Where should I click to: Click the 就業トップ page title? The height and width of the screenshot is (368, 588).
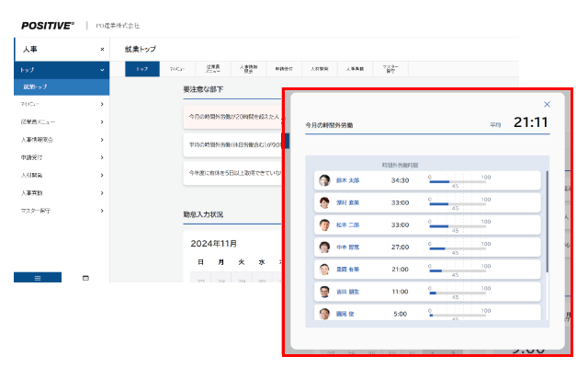click(x=141, y=49)
